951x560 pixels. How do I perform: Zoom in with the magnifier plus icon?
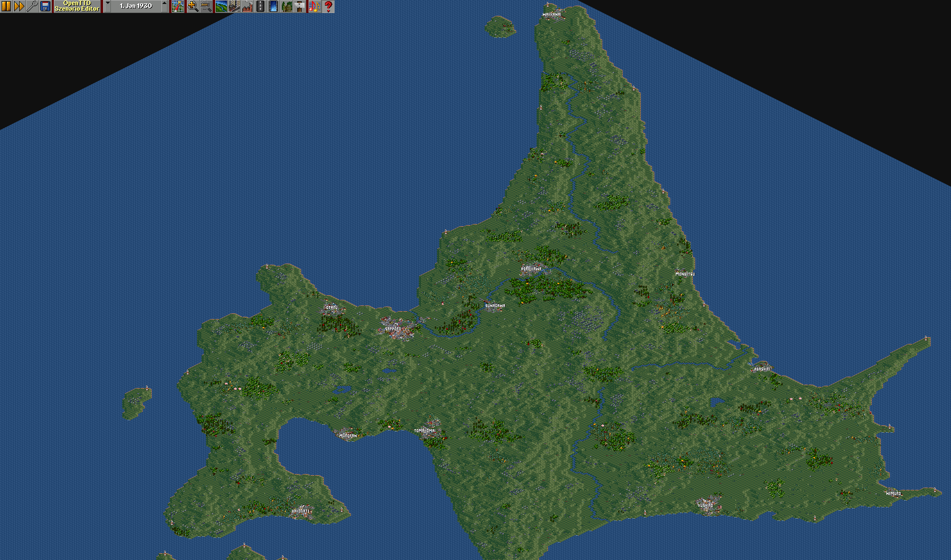(192, 6)
